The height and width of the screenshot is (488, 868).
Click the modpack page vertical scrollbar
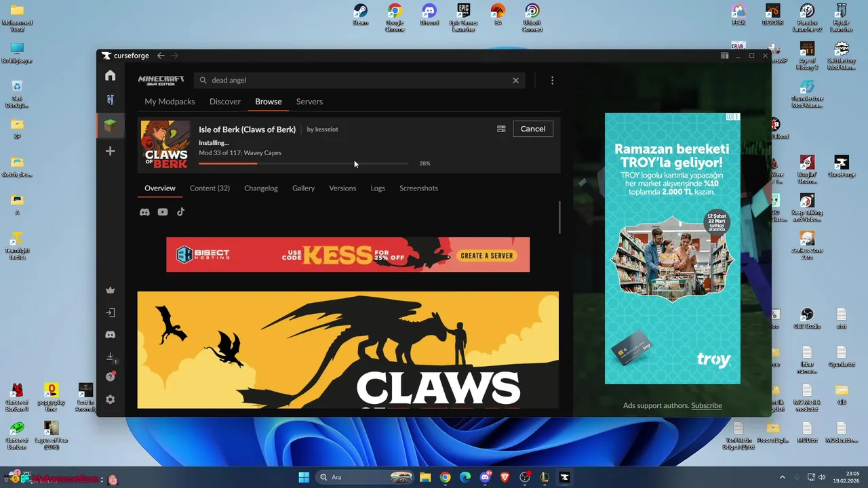[x=559, y=217]
